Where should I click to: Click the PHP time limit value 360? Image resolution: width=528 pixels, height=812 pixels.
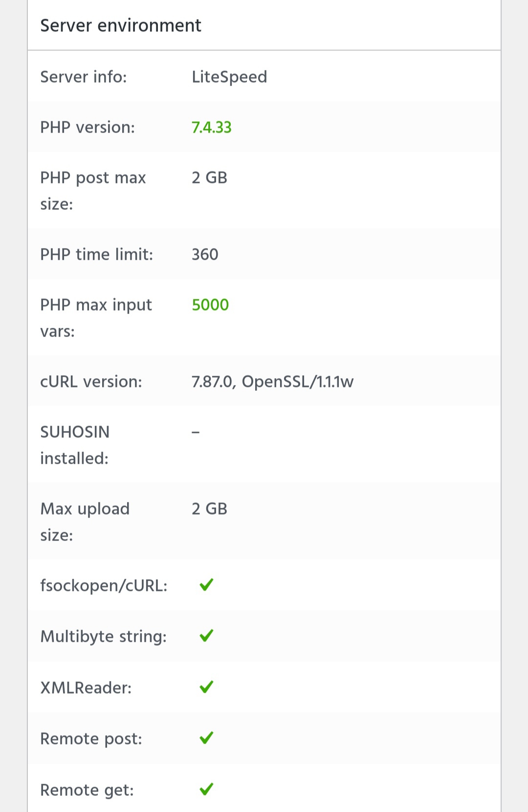pos(205,254)
